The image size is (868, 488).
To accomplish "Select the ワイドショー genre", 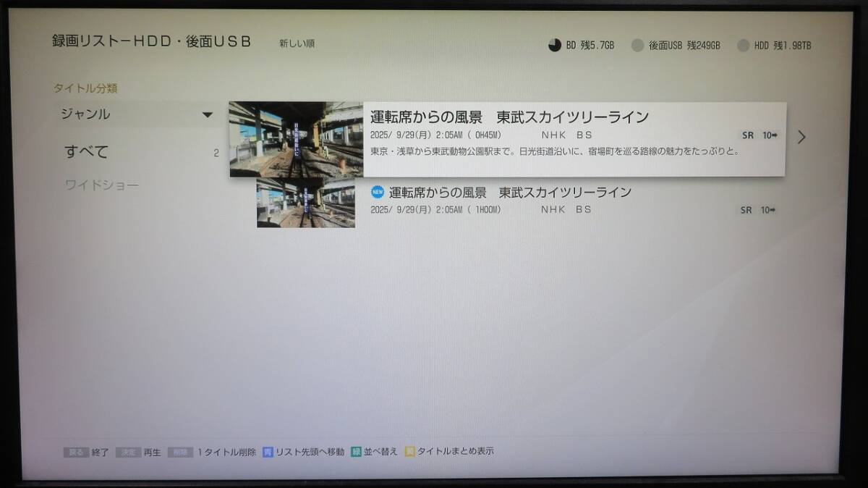I will tap(102, 185).
